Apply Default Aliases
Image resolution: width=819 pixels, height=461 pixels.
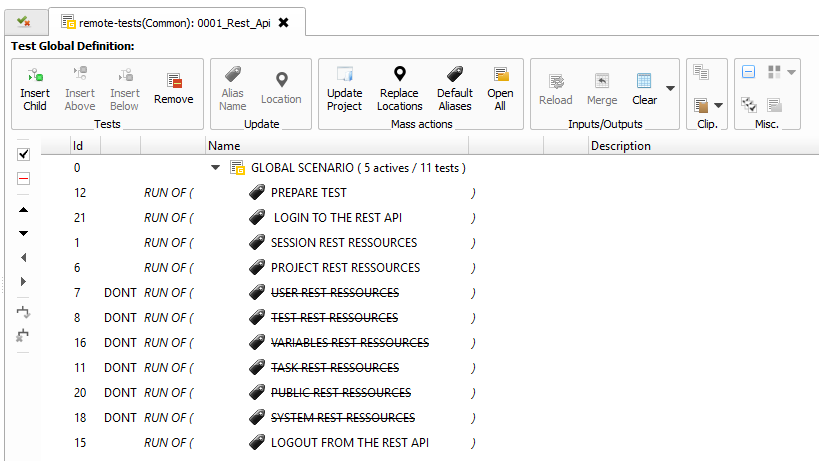coord(455,90)
